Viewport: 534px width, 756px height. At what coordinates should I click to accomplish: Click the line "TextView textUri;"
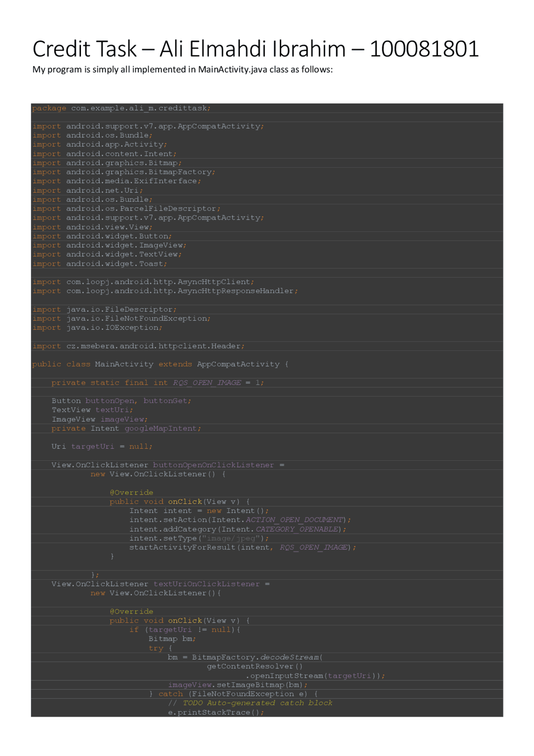pyautogui.click(x=92, y=410)
